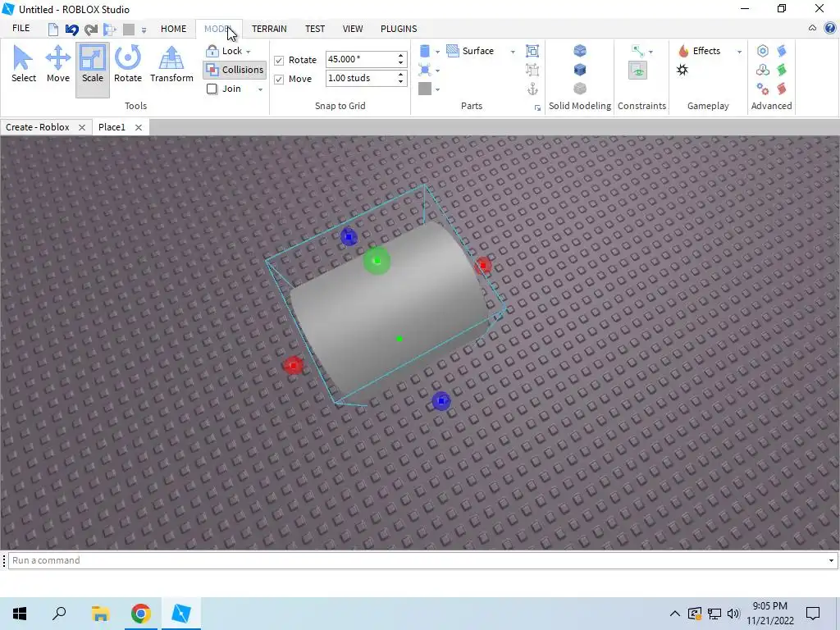The height and width of the screenshot is (630, 840).
Task: Open Google Chrome from the taskbar
Action: click(x=140, y=614)
